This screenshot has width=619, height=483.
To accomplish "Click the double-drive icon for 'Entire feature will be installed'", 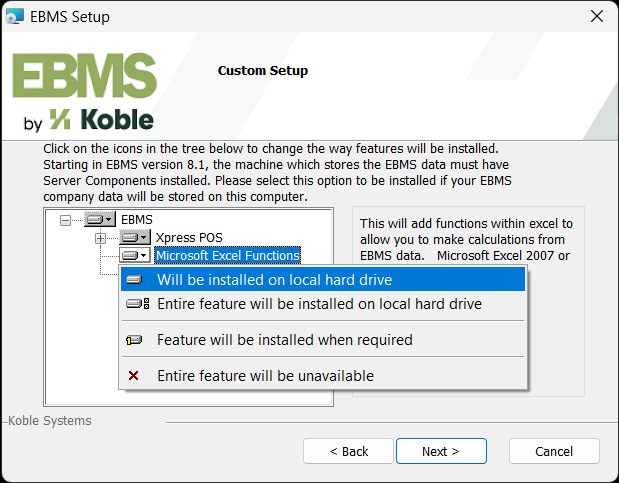I will click(x=137, y=304).
